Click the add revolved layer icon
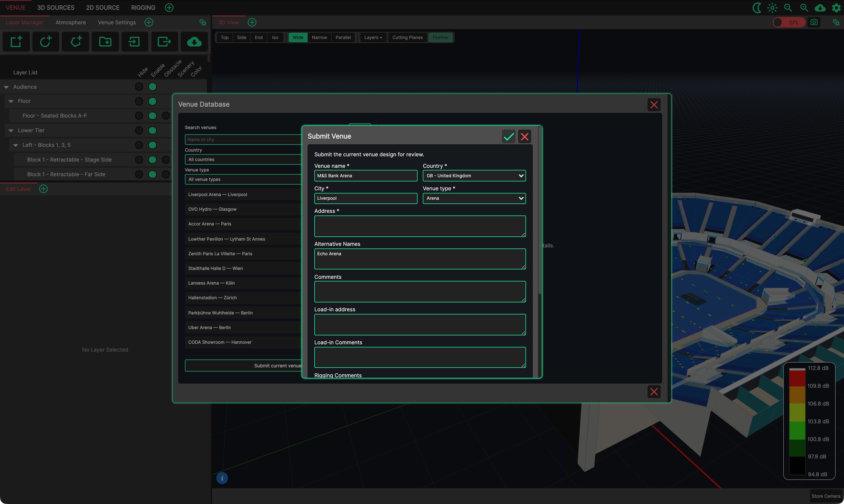This screenshot has height=504, width=844. click(46, 42)
